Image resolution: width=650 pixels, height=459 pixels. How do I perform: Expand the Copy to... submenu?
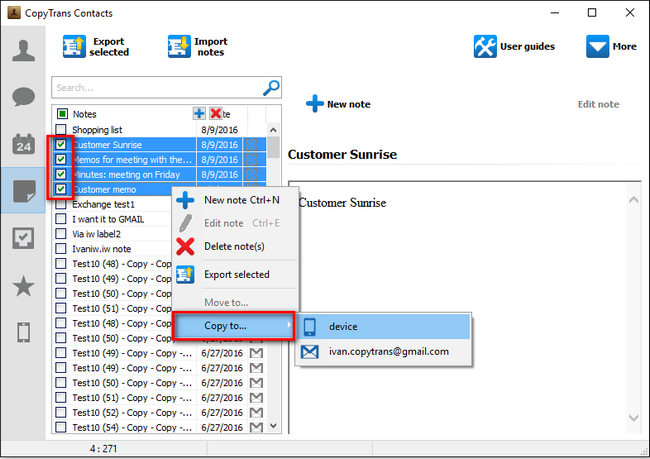[234, 326]
